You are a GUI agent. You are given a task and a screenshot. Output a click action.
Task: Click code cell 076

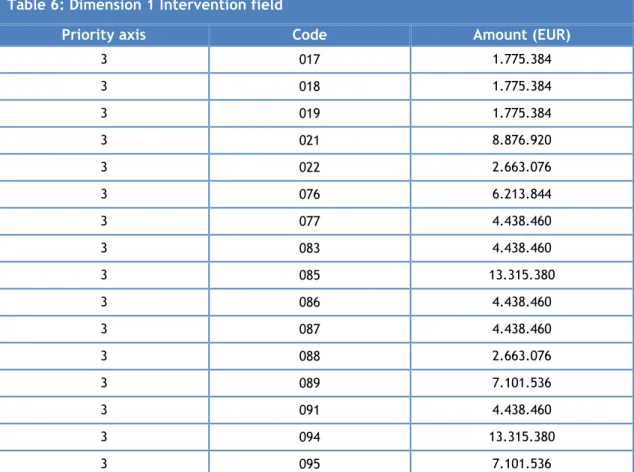(309, 194)
